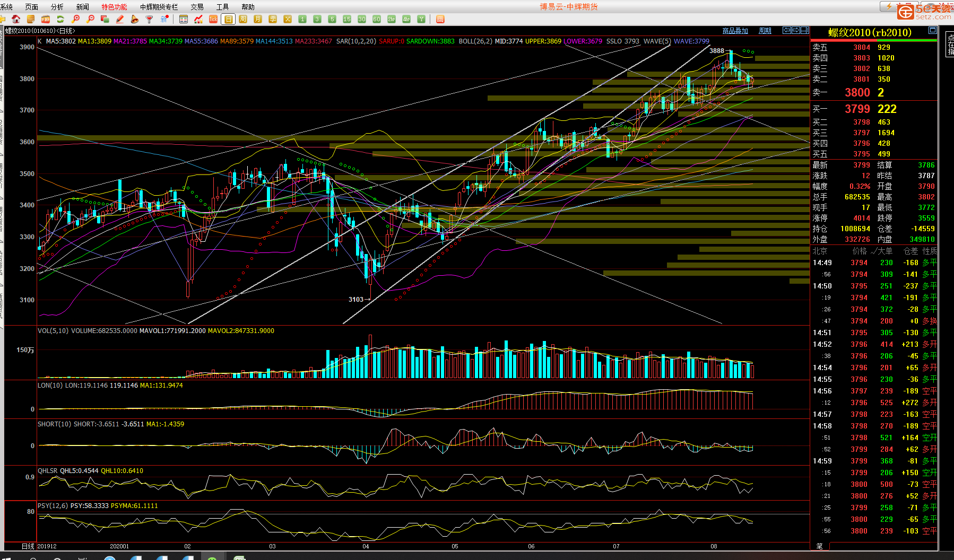Select the 30-minute period button

pyautogui.click(x=362, y=19)
